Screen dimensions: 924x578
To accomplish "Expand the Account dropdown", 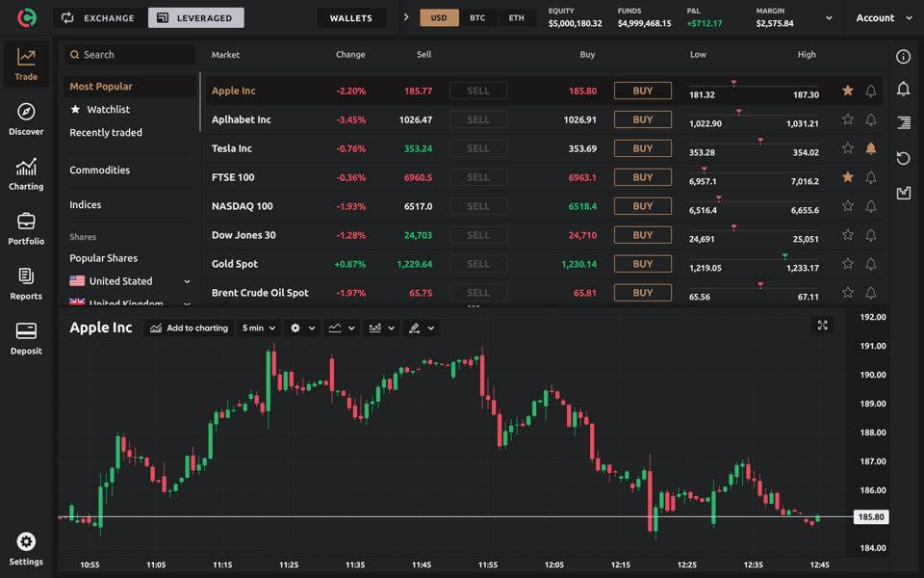I will pyautogui.click(x=883, y=17).
